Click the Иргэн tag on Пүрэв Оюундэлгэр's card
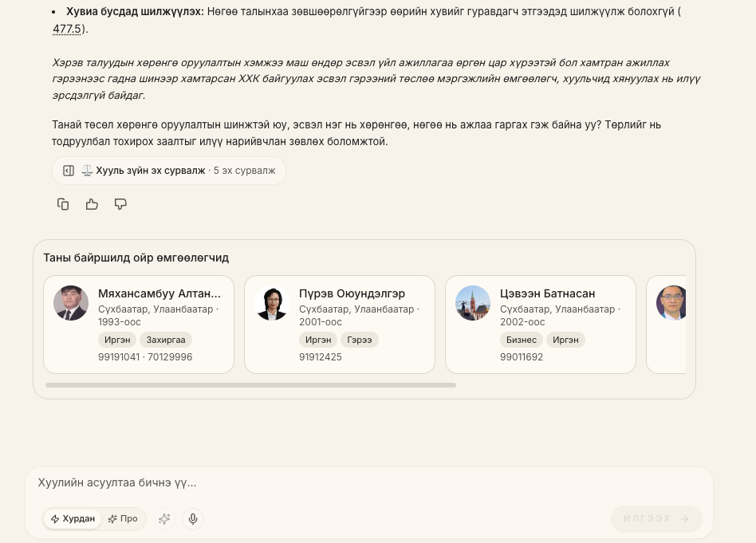756x543 pixels. (318, 340)
